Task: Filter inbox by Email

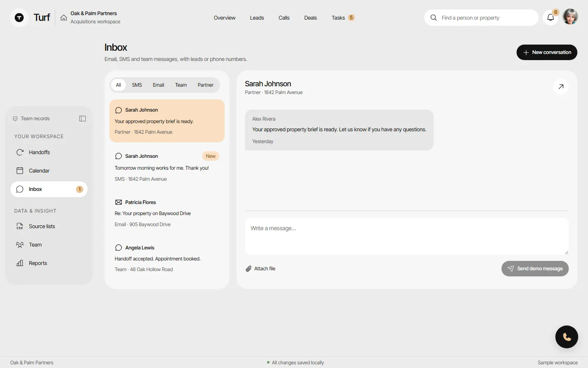Action: [x=158, y=85]
